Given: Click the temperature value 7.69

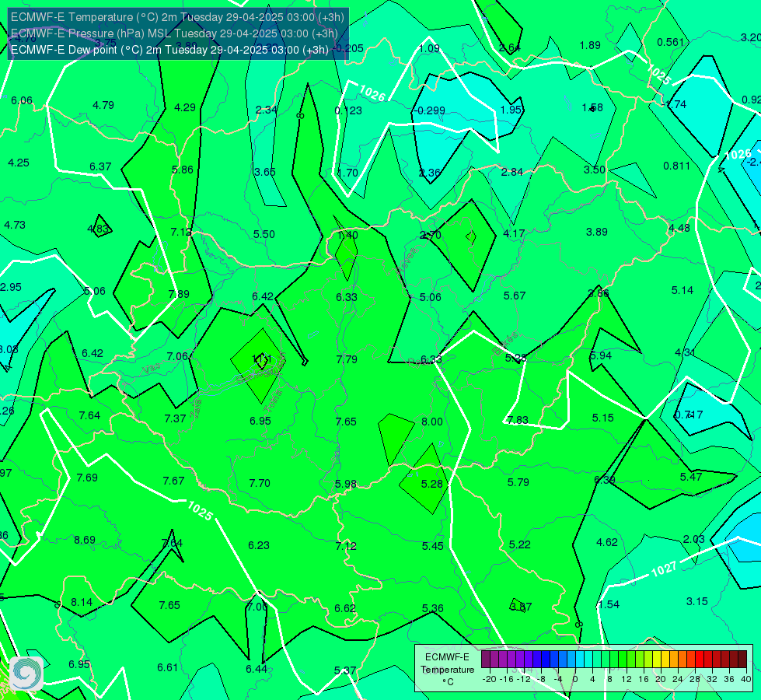Looking at the screenshot, I should click(x=87, y=478).
